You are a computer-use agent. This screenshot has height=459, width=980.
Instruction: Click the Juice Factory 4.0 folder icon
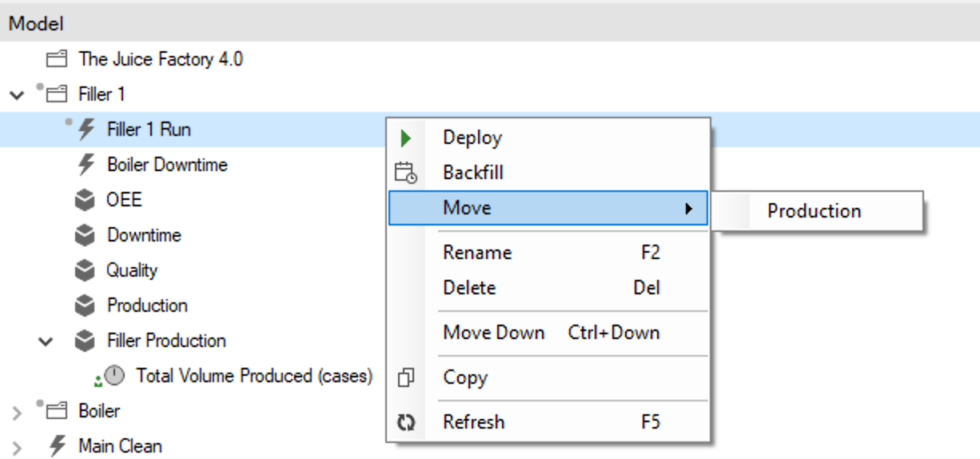pyautogui.click(x=56, y=59)
